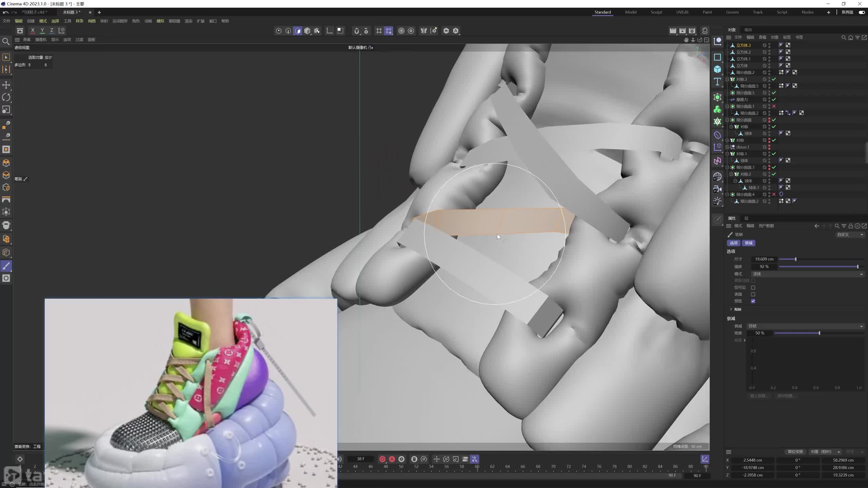The image size is (868, 488).
Task: Click the undo arrow icon
Action: pyautogui.click(x=5, y=12)
